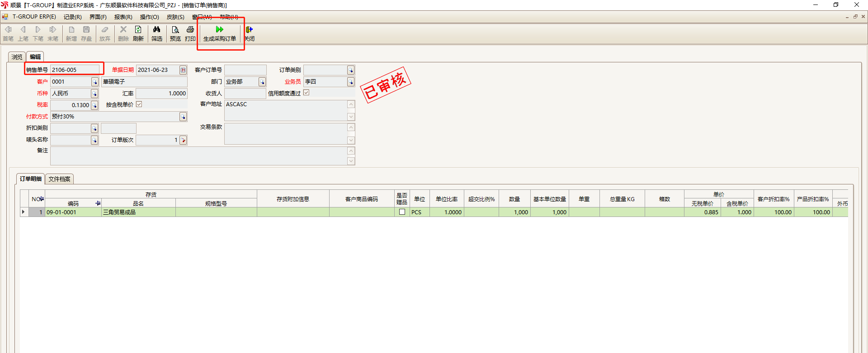This screenshot has height=353, width=868.
Task: Click the 打印 printer icon
Action: (190, 30)
